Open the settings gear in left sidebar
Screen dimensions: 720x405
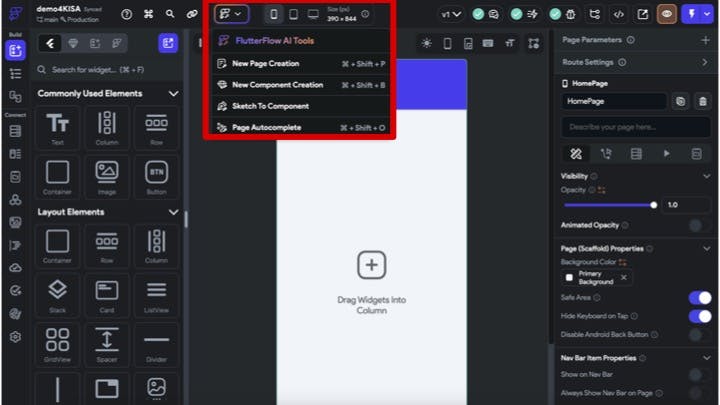tap(15, 337)
